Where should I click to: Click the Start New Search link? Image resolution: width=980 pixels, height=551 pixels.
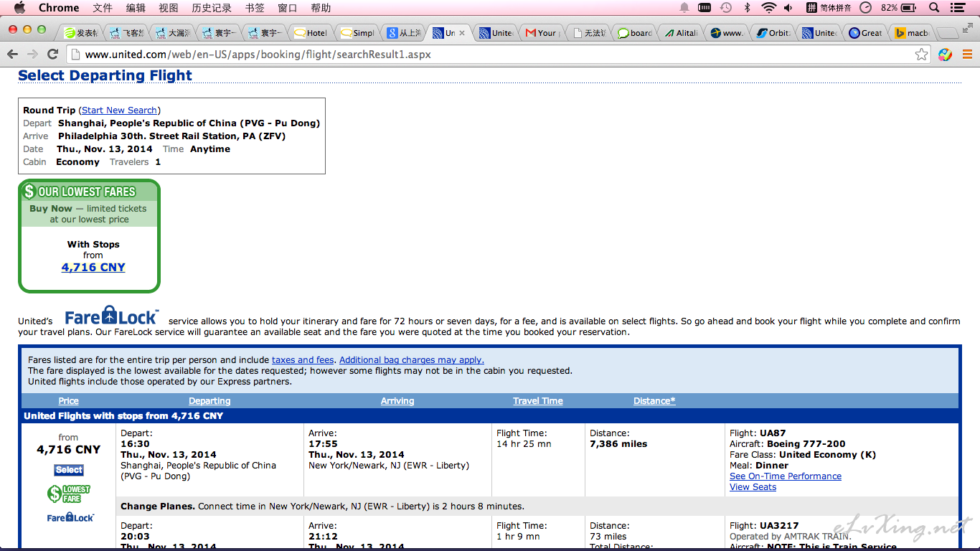120,110
